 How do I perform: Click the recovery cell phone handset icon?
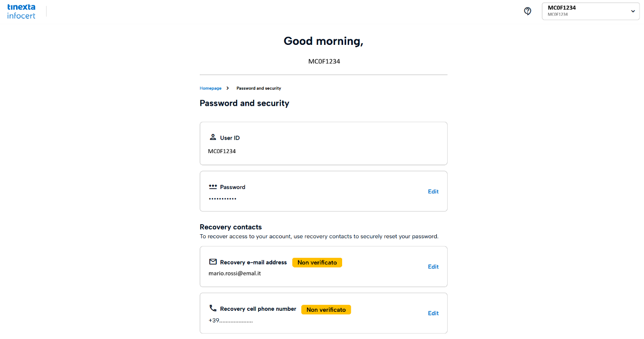[213, 308]
